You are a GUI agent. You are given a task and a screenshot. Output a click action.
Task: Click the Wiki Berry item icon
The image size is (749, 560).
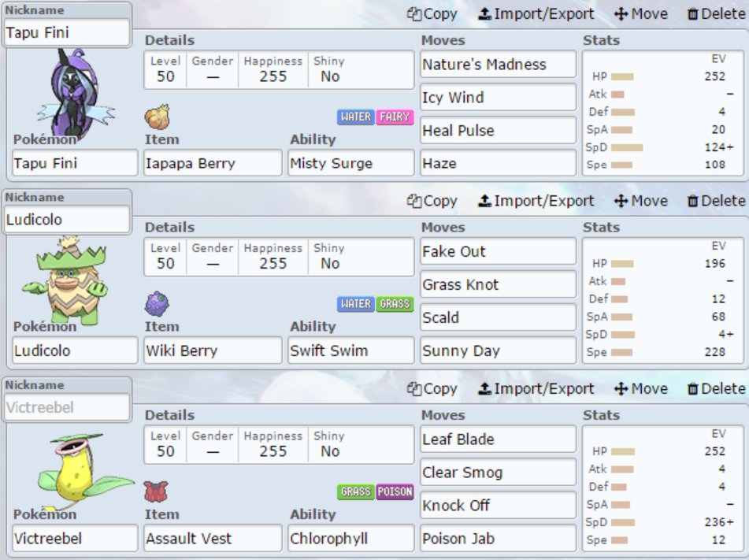[158, 304]
